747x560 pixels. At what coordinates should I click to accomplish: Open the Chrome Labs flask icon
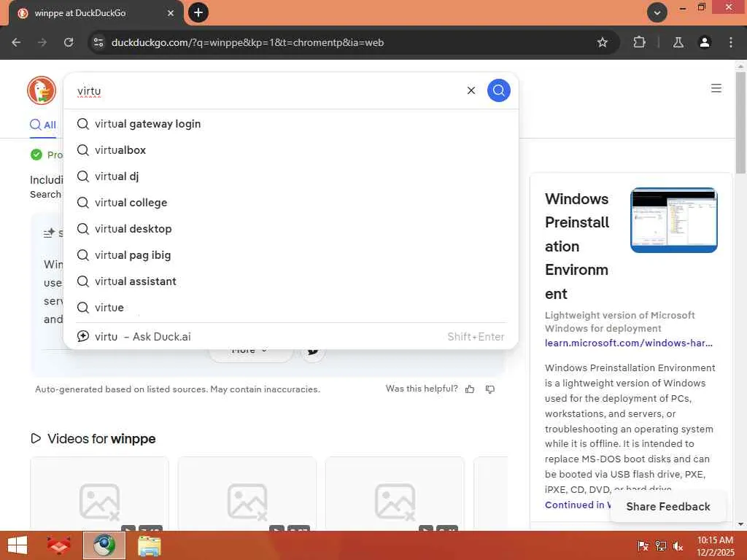(x=678, y=42)
